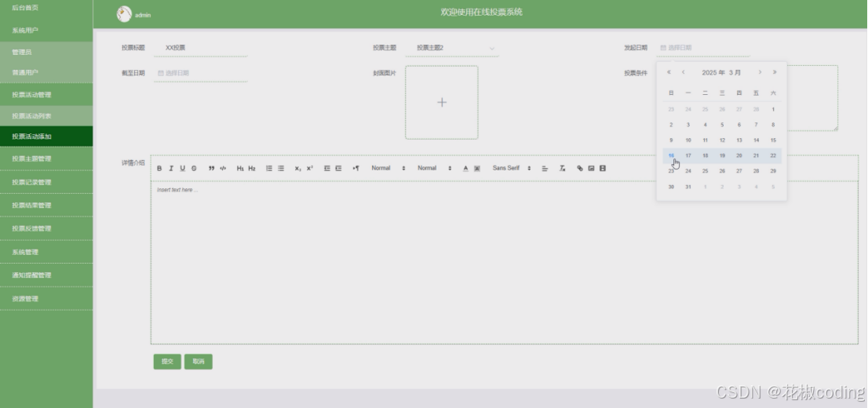The height and width of the screenshot is (408, 868).
Task: Apply Heading 2 with the H2 icon
Action: [x=252, y=168]
